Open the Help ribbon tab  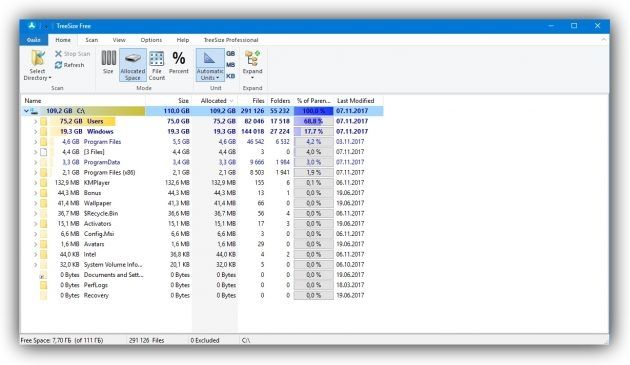(183, 40)
